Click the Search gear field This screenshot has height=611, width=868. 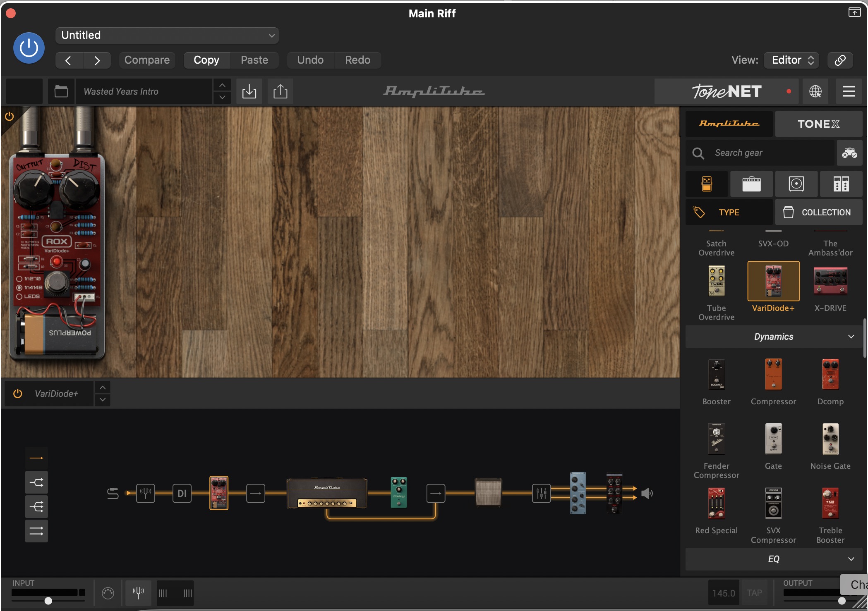[760, 153]
